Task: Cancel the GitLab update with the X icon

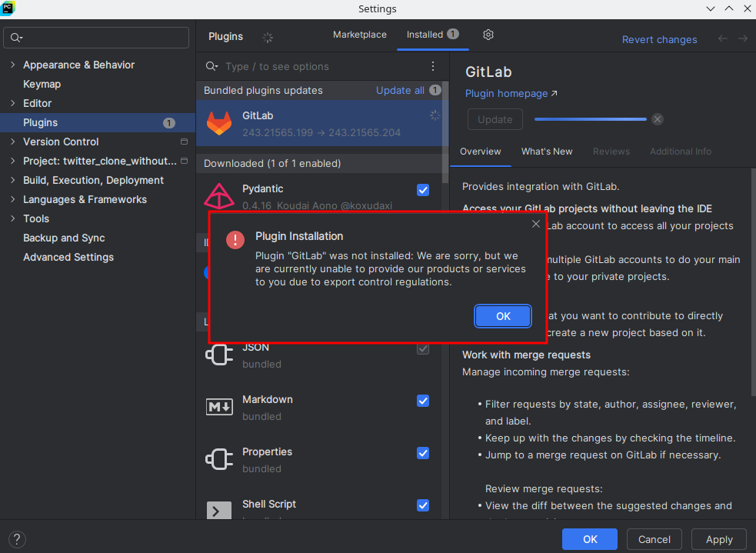Action: pos(657,119)
